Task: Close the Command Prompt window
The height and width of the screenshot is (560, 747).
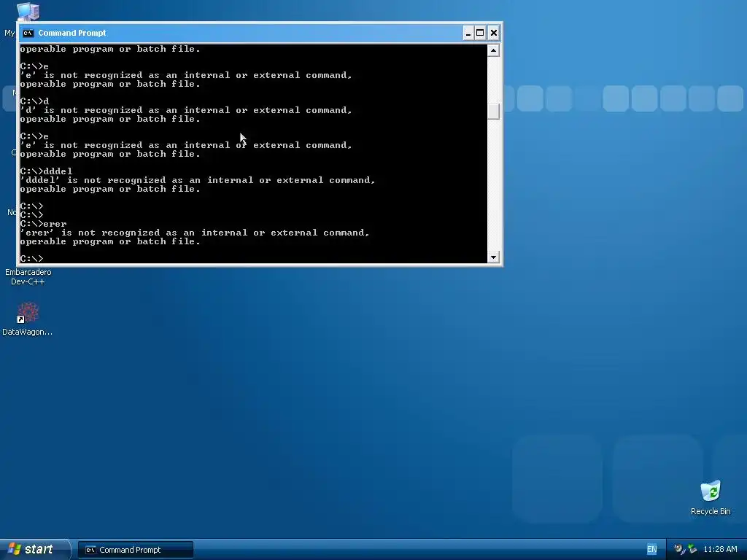Action: pos(494,33)
